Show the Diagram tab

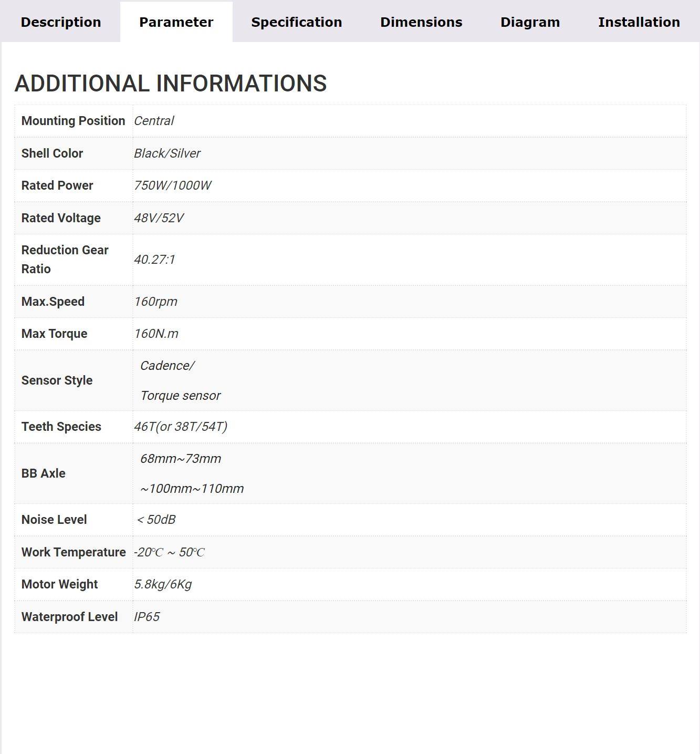tap(530, 22)
